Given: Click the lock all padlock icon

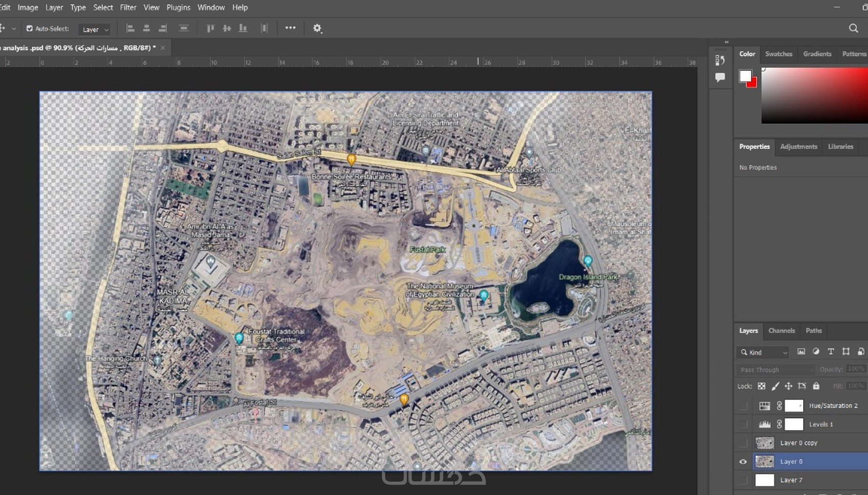Looking at the screenshot, I should point(816,386).
